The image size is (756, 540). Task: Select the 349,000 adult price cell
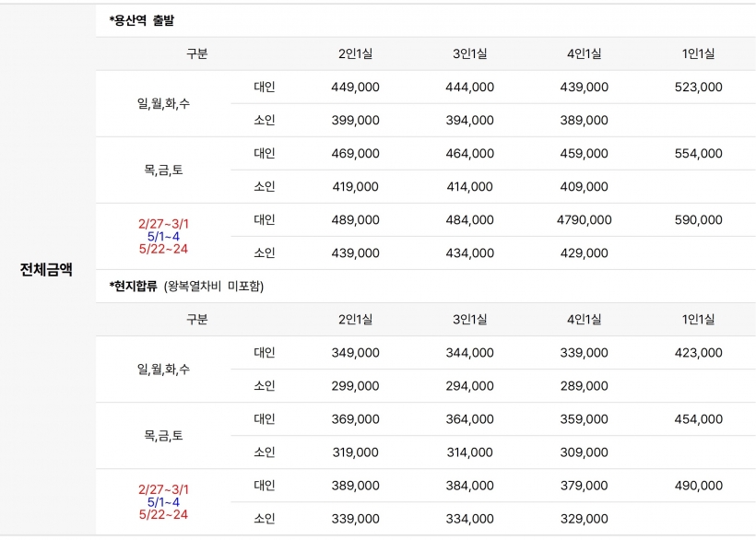355,353
